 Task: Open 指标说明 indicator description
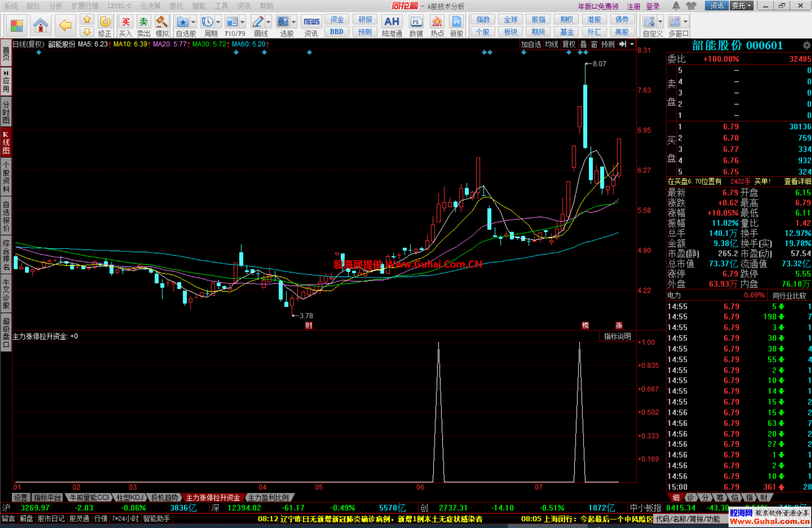pyautogui.click(x=617, y=336)
